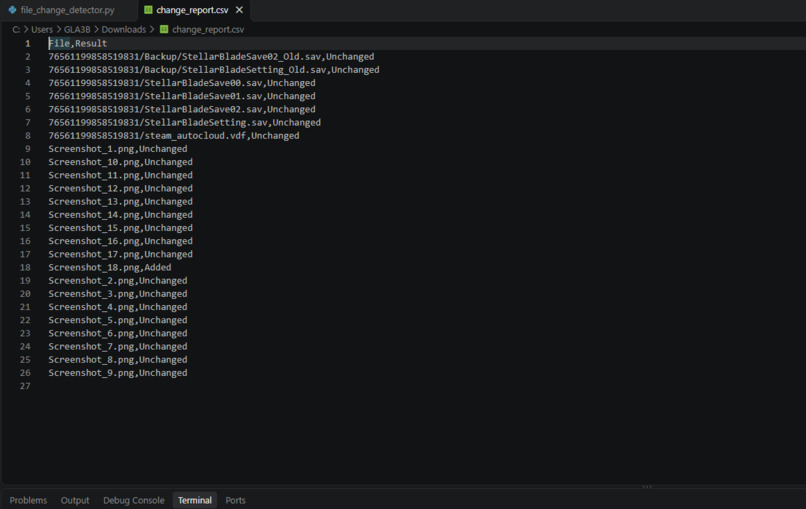This screenshot has height=509, width=806.
Task: Open the Downloads breadcrumb segment
Action: 123,29
